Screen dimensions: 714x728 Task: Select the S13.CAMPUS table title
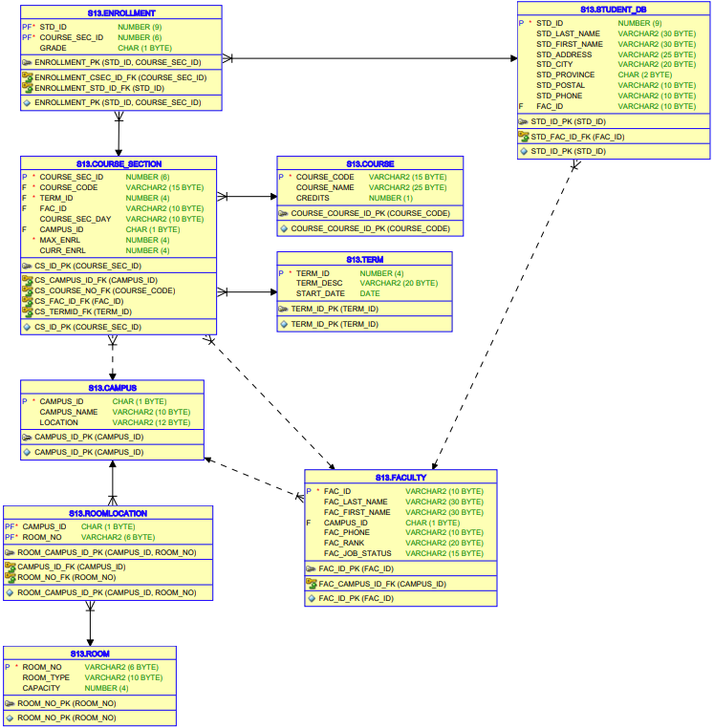[x=113, y=388]
